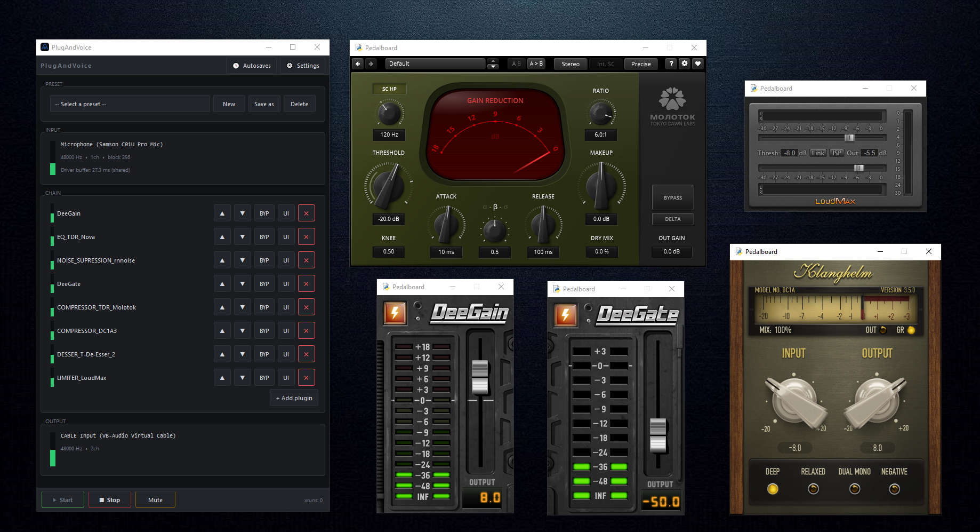This screenshot has width=980, height=532.
Task: Open the UI for DeeGate
Action: click(x=286, y=284)
